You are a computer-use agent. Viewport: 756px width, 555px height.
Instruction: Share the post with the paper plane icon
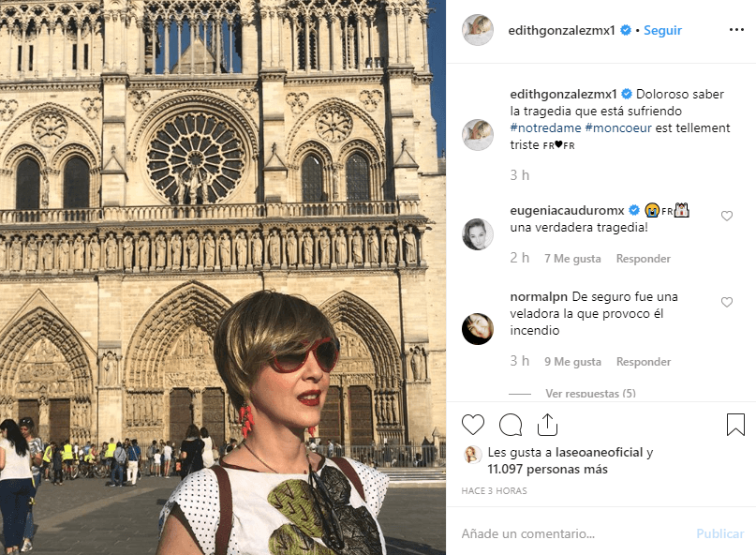click(547, 424)
